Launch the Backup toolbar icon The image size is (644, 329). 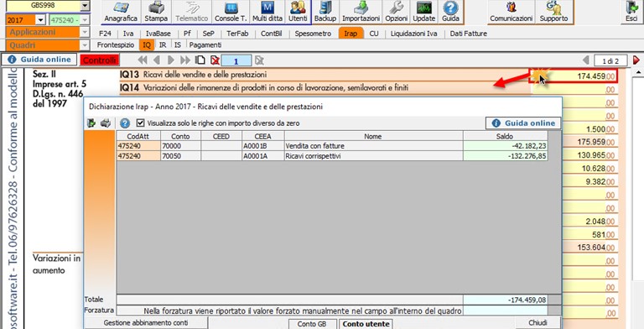click(325, 12)
